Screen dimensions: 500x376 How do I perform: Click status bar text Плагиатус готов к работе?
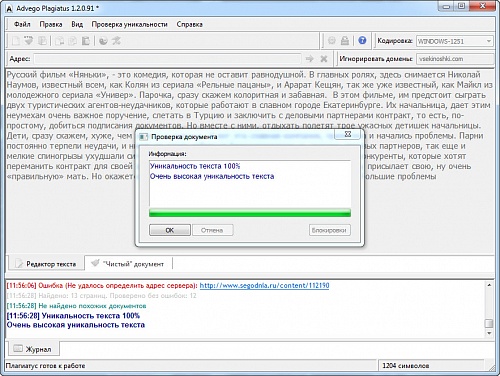[x=45, y=366]
